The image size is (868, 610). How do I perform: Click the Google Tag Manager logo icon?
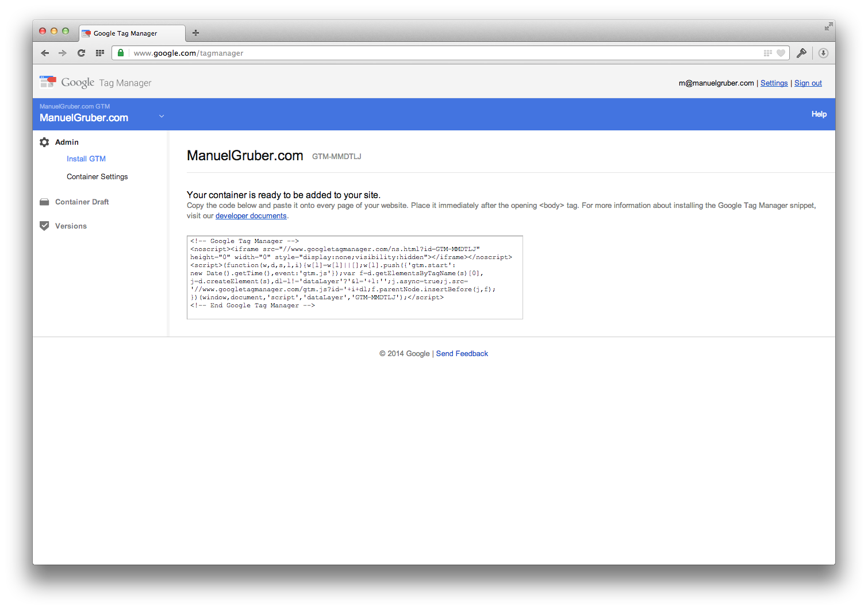coord(48,82)
